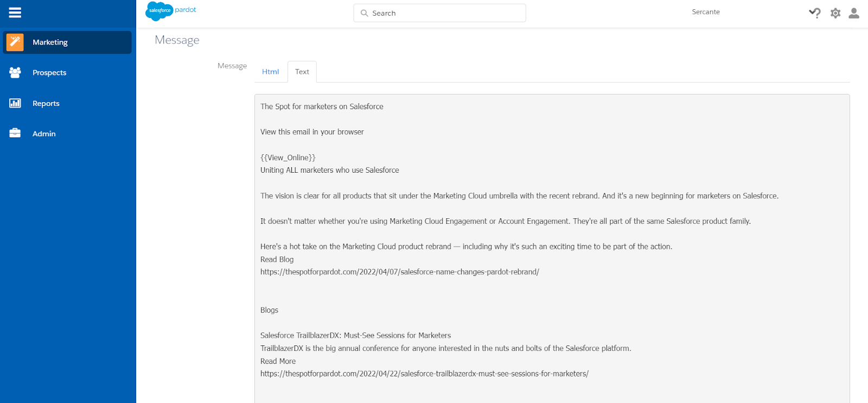Viewport: 868px width, 403px height.
Task: Open the user profile icon
Action: [854, 13]
